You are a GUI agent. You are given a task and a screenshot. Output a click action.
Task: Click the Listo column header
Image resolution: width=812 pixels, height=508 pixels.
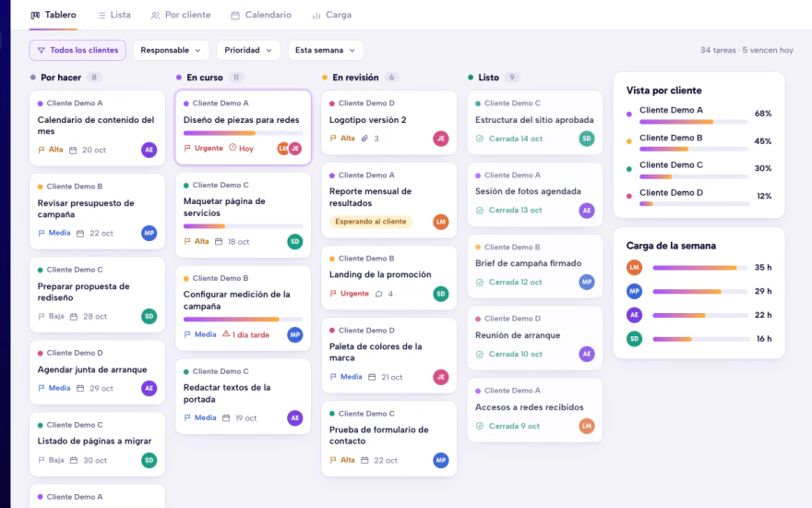[493, 78]
